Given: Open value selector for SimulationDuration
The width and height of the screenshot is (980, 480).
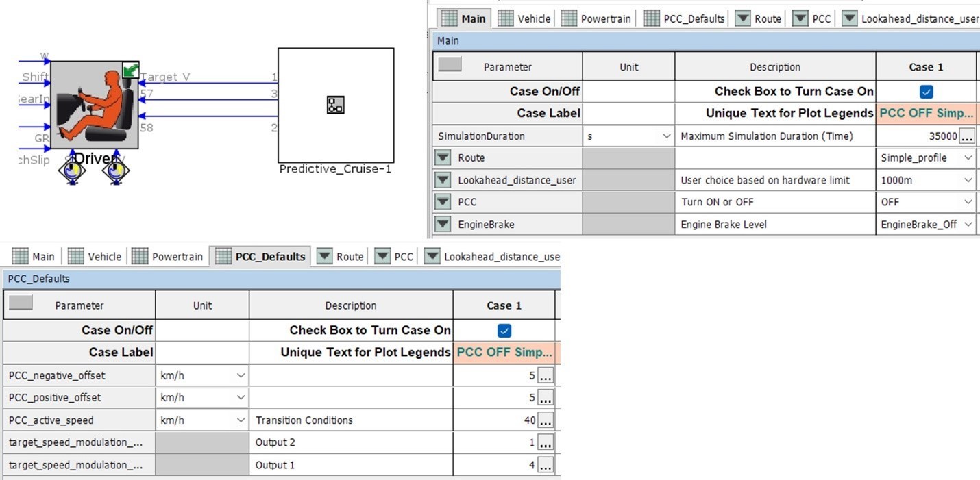Looking at the screenshot, I should point(966,136).
